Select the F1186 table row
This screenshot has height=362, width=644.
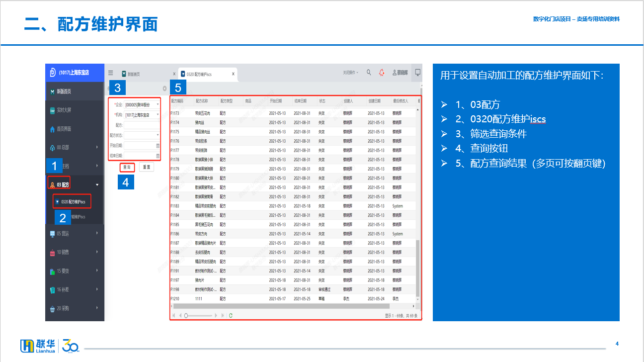[293, 234]
